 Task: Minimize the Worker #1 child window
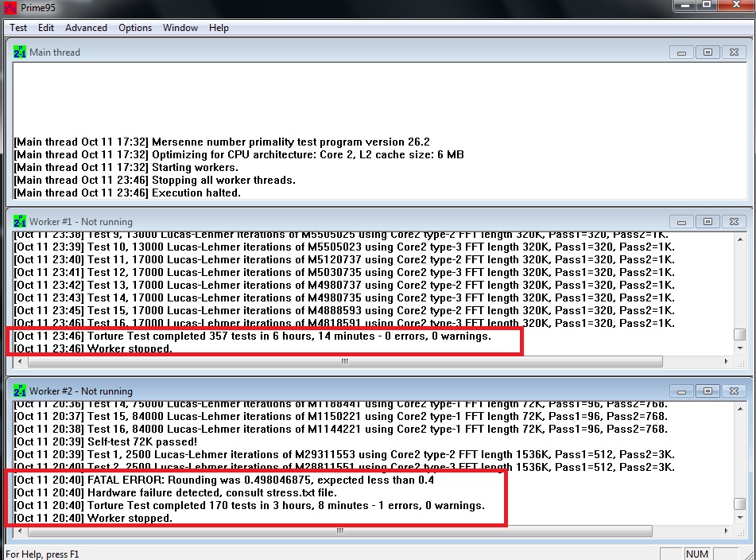pyautogui.click(x=681, y=221)
